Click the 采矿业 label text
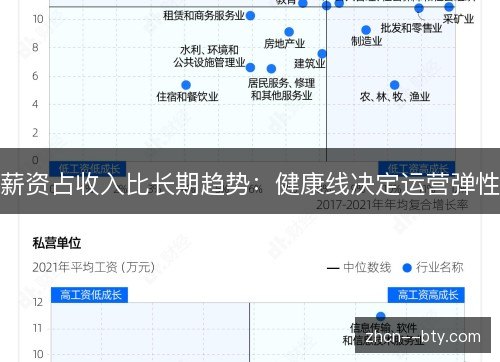Screen dimensions: 500x362 pos(458,19)
